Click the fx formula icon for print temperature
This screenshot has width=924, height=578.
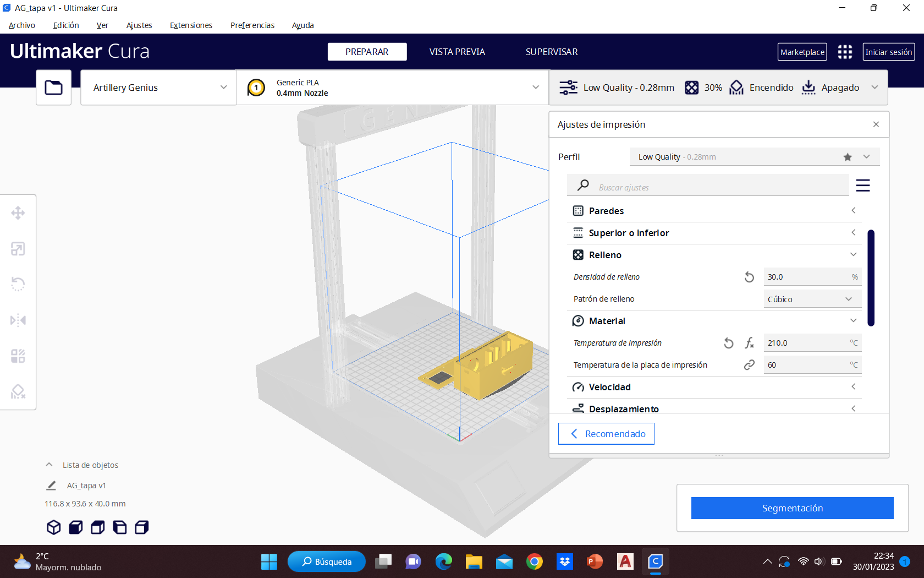pos(749,343)
